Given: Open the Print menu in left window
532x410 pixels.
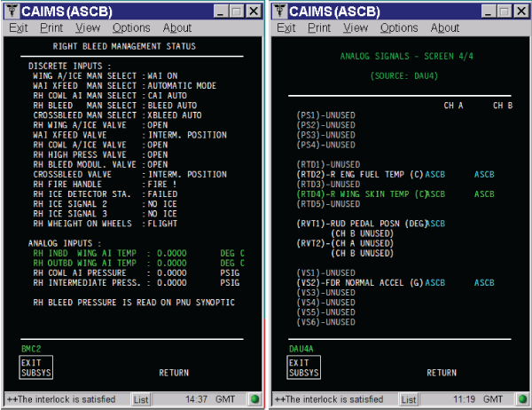Looking at the screenshot, I should [51, 28].
